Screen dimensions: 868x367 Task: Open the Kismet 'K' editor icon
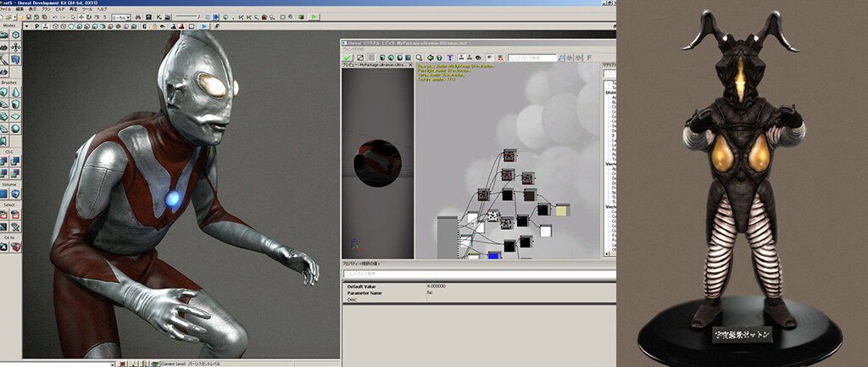tap(159, 17)
